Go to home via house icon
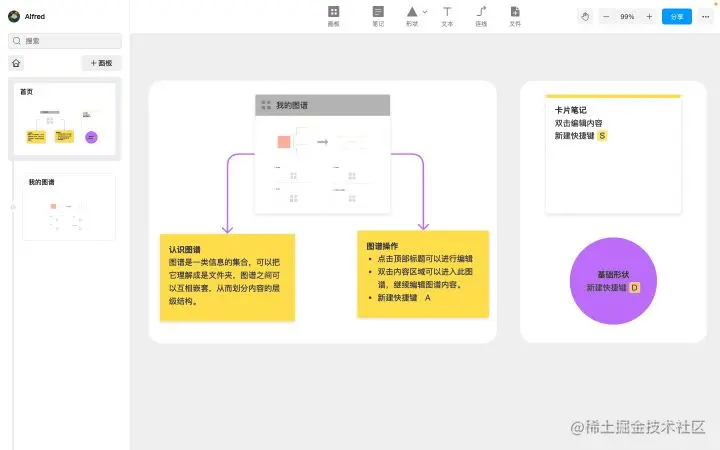 [x=16, y=63]
